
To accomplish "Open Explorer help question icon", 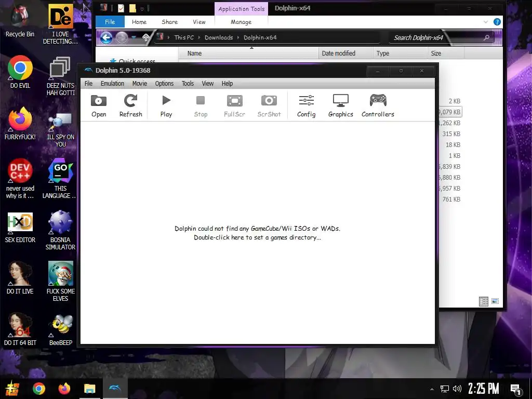I will pos(497,22).
